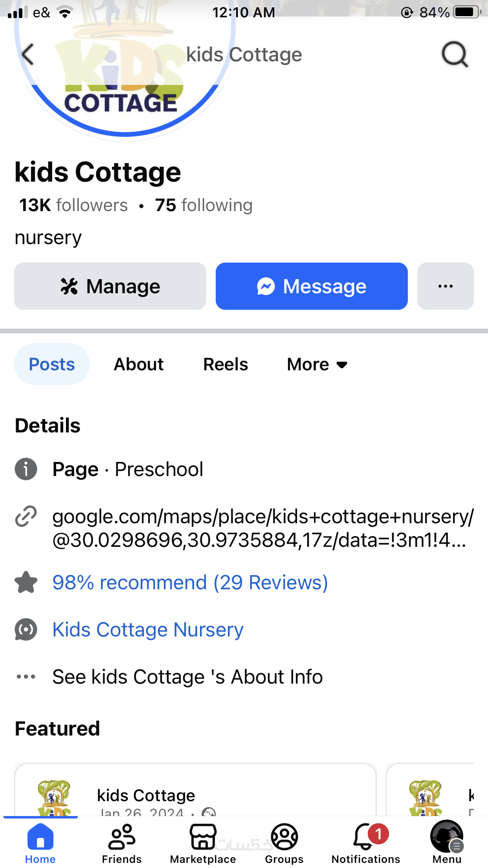Open the three-dots options button
This screenshot has height=868, width=488.
pyautogui.click(x=445, y=286)
